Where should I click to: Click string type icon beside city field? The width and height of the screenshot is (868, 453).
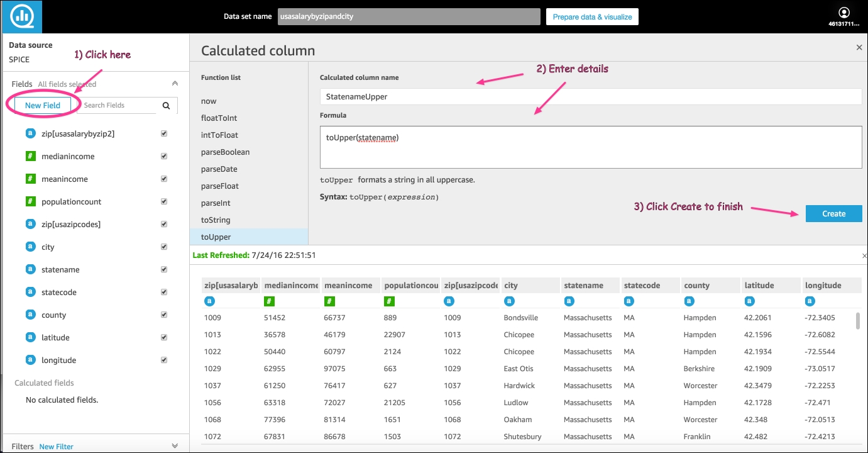coord(30,247)
